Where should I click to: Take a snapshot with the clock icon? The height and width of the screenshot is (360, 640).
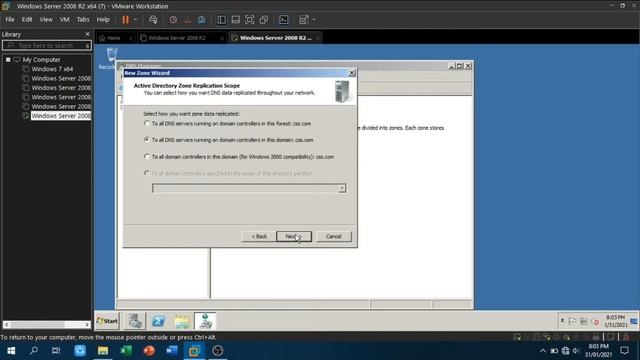[173, 20]
